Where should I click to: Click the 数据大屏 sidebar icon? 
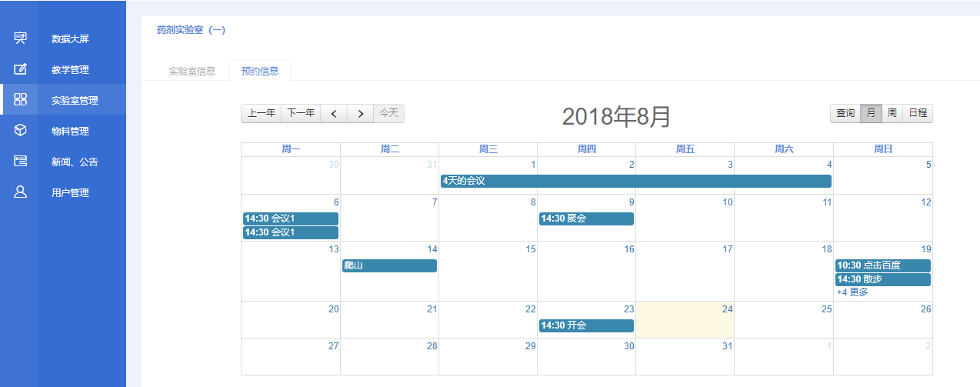pyautogui.click(x=21, y=38)
